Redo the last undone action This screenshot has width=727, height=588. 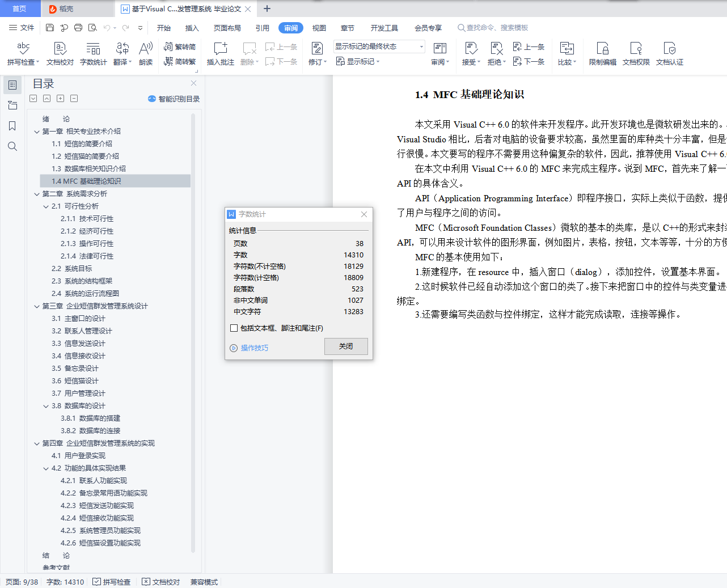coord(125,27)
